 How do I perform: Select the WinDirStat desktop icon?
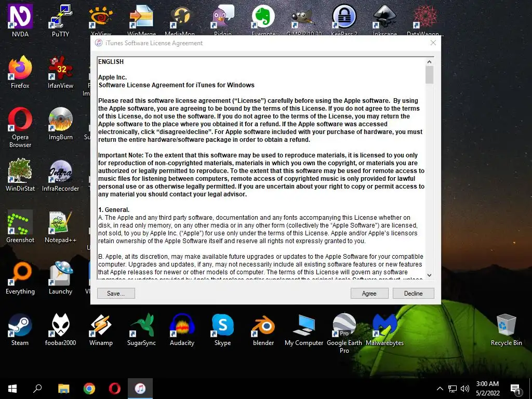20,175
